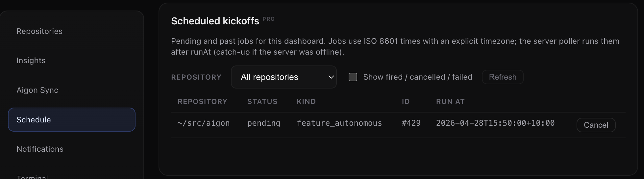Click the KIND column header
The height and width of the screenshot is (179, 644).
[306, 102]
